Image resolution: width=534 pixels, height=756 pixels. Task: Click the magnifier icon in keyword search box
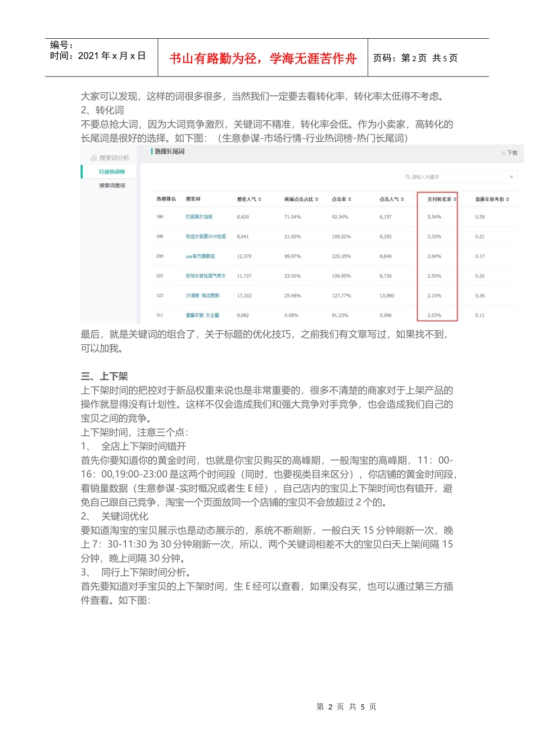pos(408,177)
